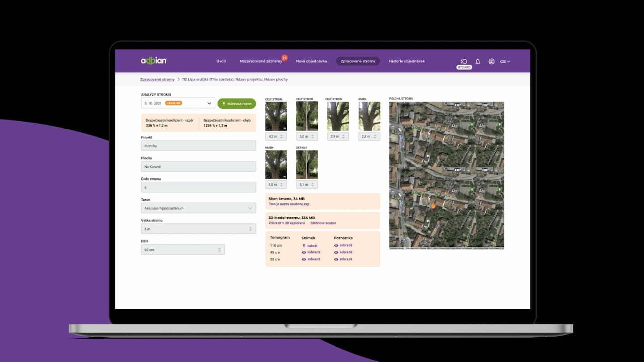
Task: Open the user profile account icon
Action: (492, 61)
